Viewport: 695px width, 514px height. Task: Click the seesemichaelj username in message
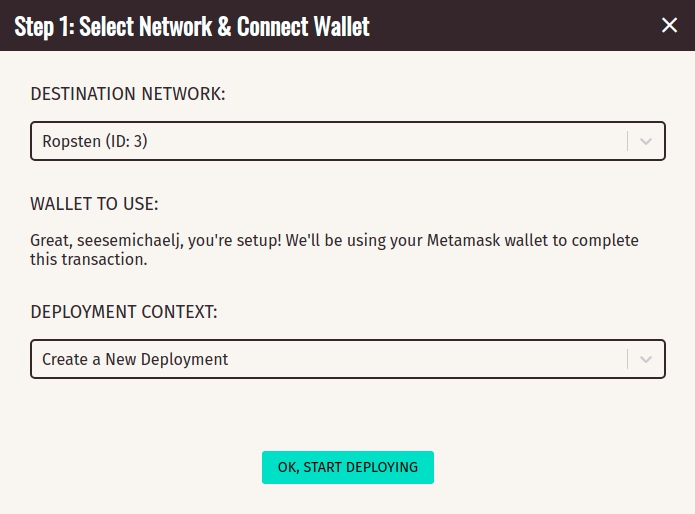pos(129,241)
